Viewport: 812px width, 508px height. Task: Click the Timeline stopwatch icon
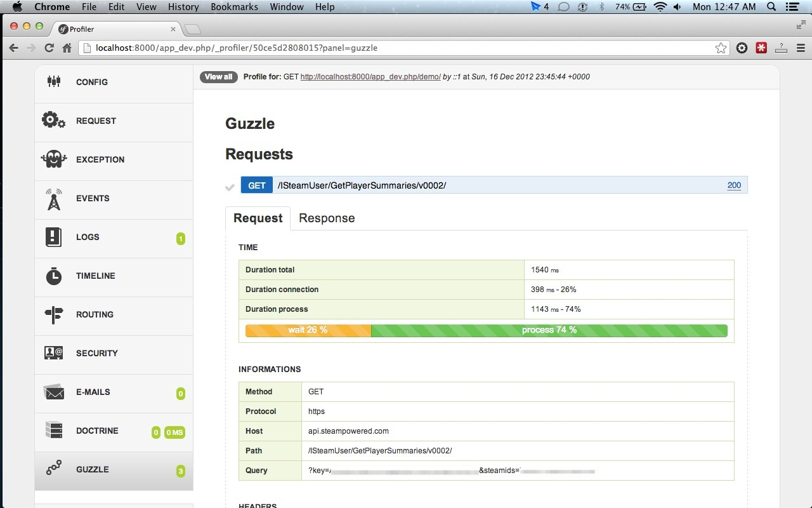tap(54, 276)
